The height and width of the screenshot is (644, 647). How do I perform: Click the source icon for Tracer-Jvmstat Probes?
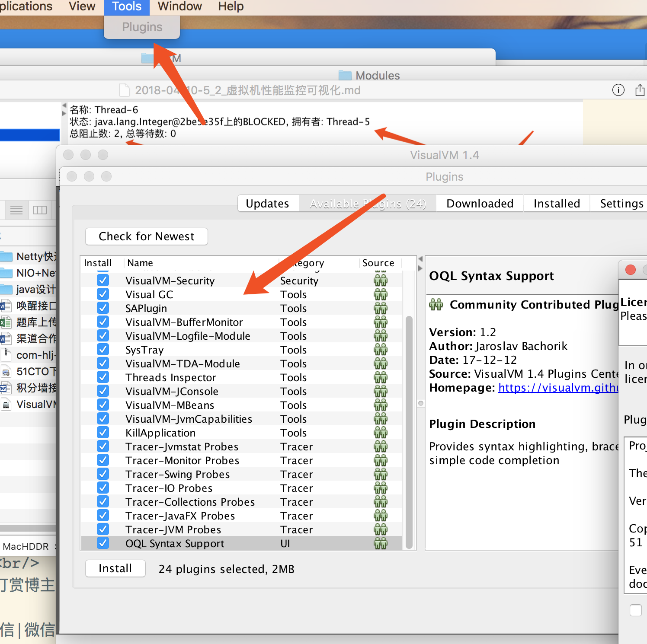tap(381, 446)
